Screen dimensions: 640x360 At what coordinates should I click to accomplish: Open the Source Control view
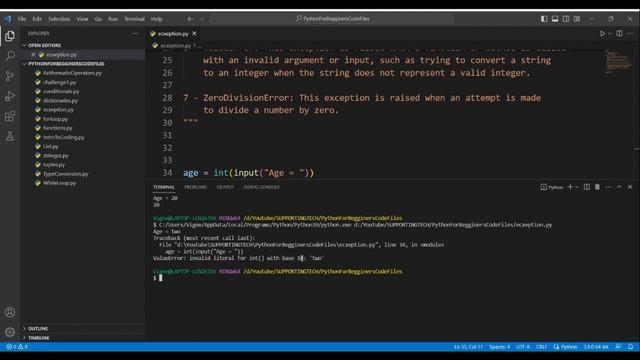coord(10,76)
